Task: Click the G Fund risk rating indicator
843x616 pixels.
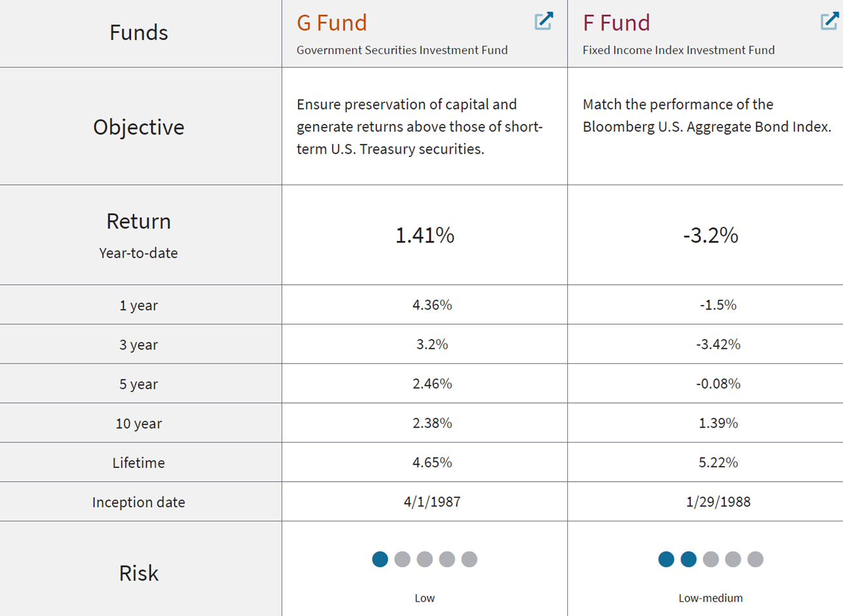Action: coord(424,559)
